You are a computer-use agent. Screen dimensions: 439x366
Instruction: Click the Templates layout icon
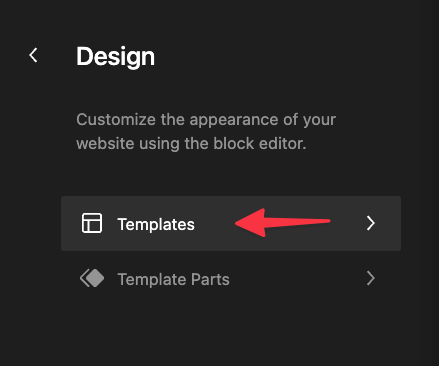pos(92,223)
